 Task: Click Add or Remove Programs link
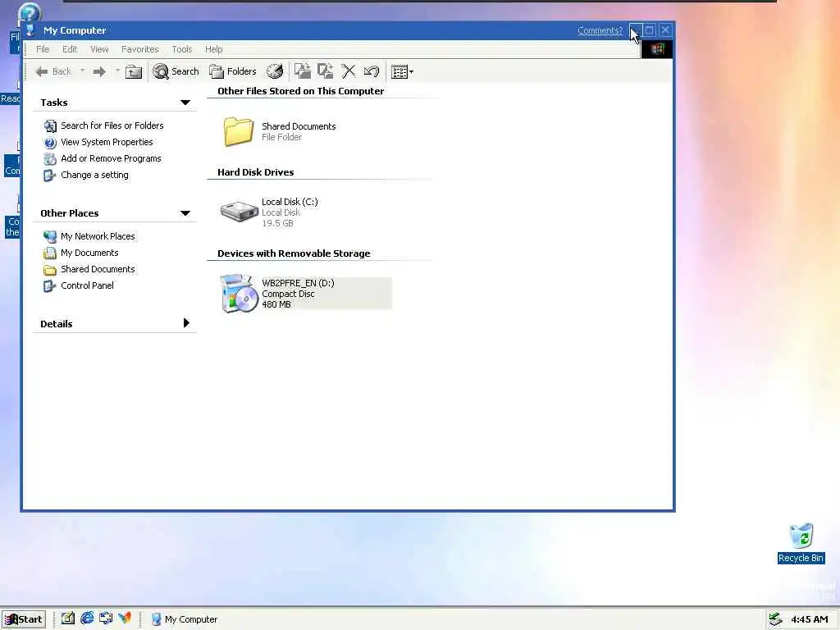(111, 158)
